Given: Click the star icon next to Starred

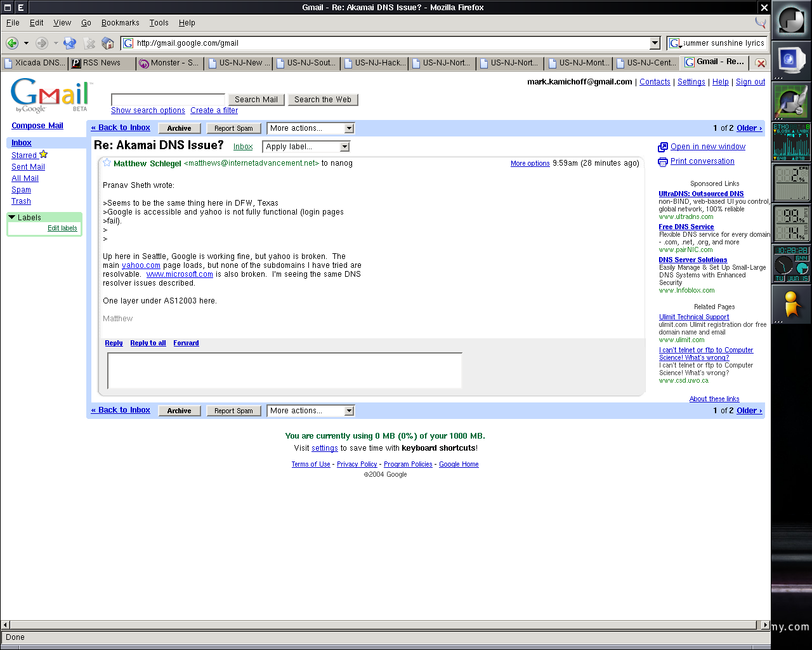Looking at the screenshot, I should pyautogui.click(x=44, y=154).
